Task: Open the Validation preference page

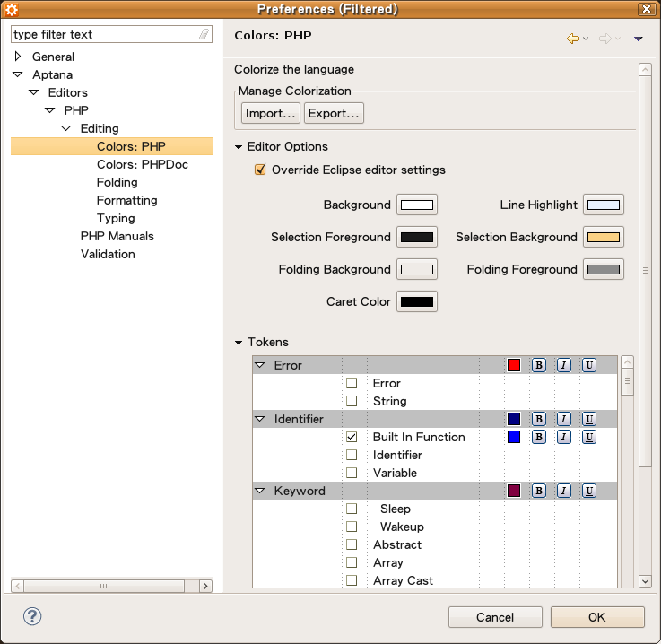Action: (x=108, y=254)
